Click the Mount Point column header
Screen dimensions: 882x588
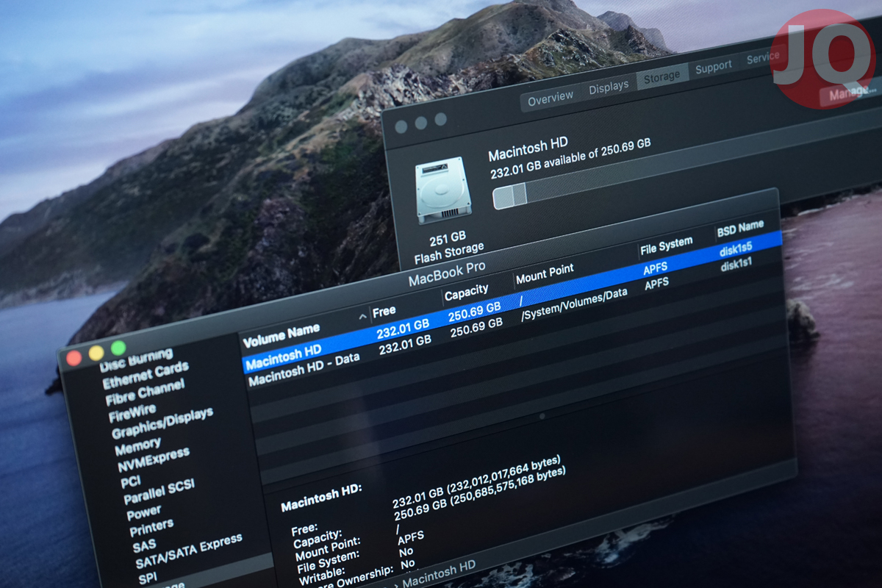point(545,275)
